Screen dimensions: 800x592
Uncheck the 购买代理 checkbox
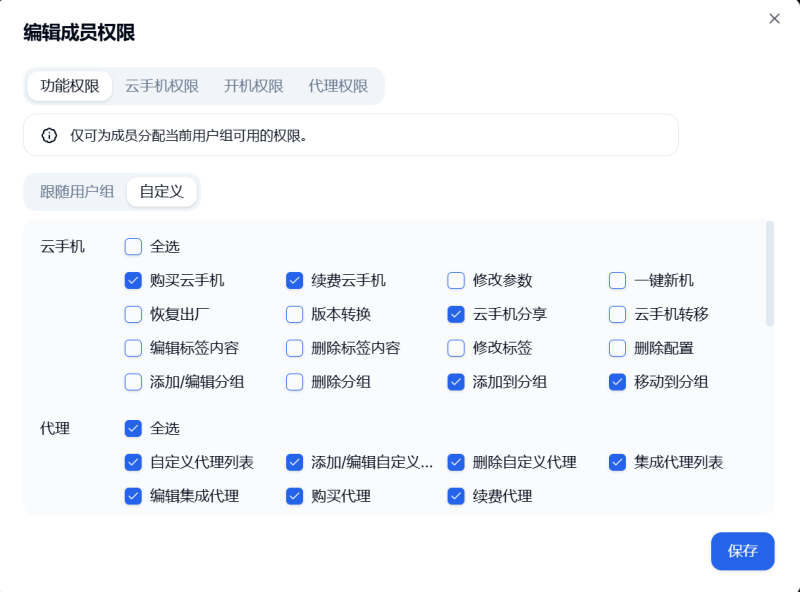click(294, 496)
